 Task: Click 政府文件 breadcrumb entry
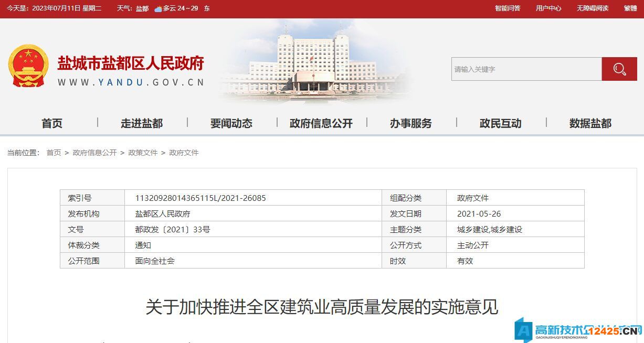pos(184,153)
